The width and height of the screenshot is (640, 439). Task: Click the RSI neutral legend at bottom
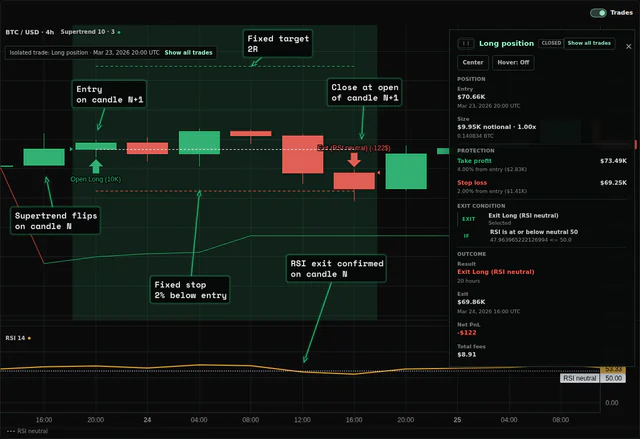(28, 431)
